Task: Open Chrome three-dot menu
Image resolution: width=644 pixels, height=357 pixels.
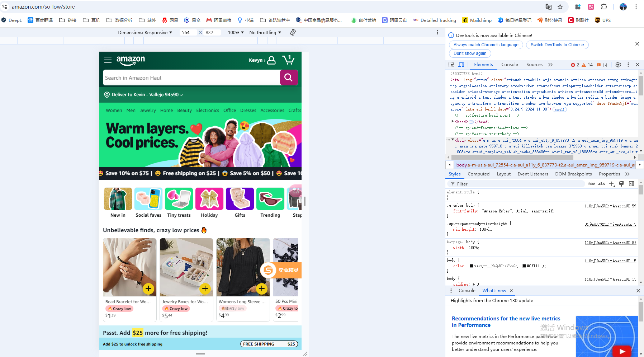Action: [x=636, y=7]
